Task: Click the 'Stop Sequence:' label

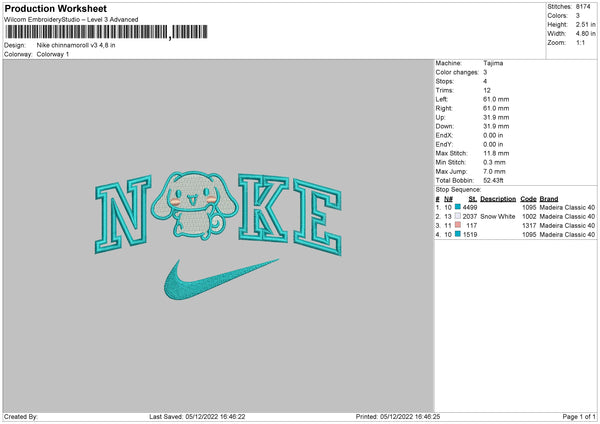Action: (x=458, y=190)
